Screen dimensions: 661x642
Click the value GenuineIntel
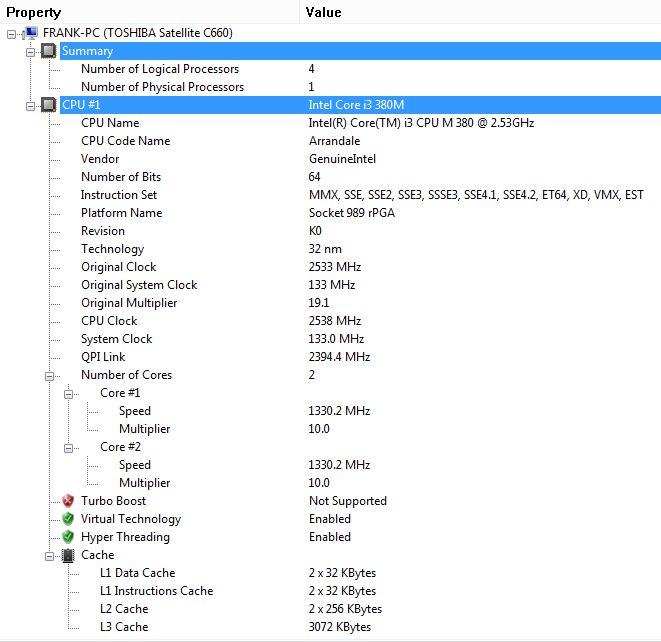(x=342, y=159)
